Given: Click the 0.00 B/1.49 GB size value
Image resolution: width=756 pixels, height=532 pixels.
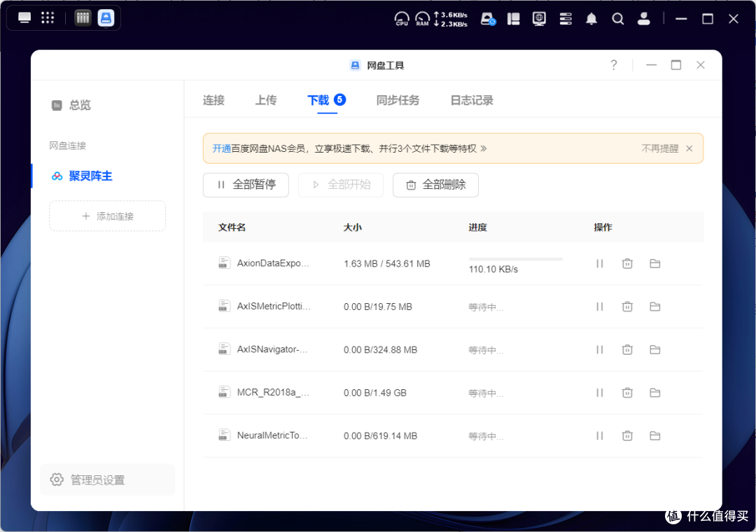Looking at the screenshot, I should click(375, 393).
